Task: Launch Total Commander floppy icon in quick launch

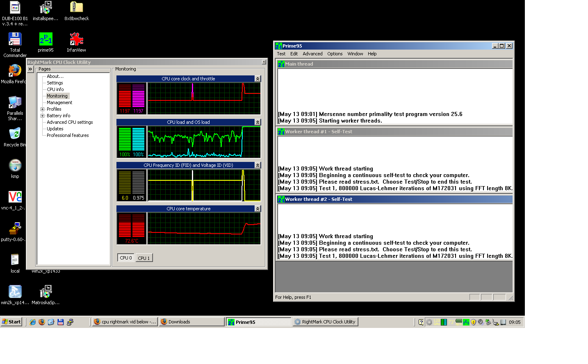Action: click(60, 322)
